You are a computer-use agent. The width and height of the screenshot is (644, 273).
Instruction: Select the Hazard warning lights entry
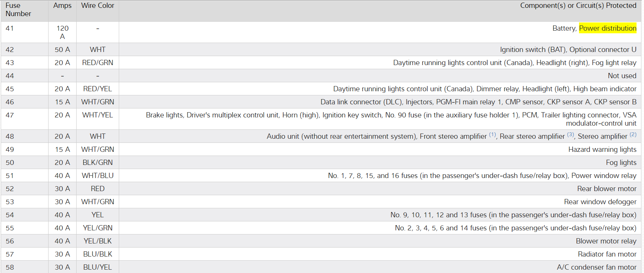(x=602, y=150)
